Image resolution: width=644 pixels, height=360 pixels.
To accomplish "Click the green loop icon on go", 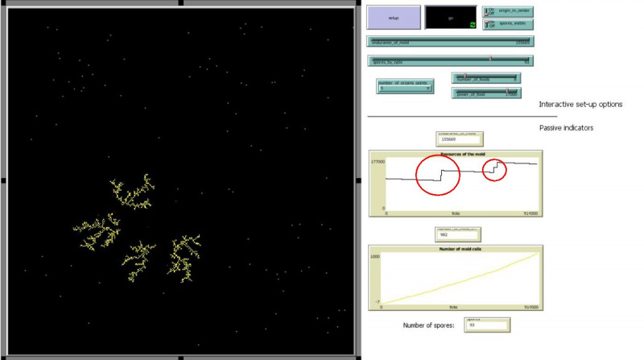I will 473,25.
